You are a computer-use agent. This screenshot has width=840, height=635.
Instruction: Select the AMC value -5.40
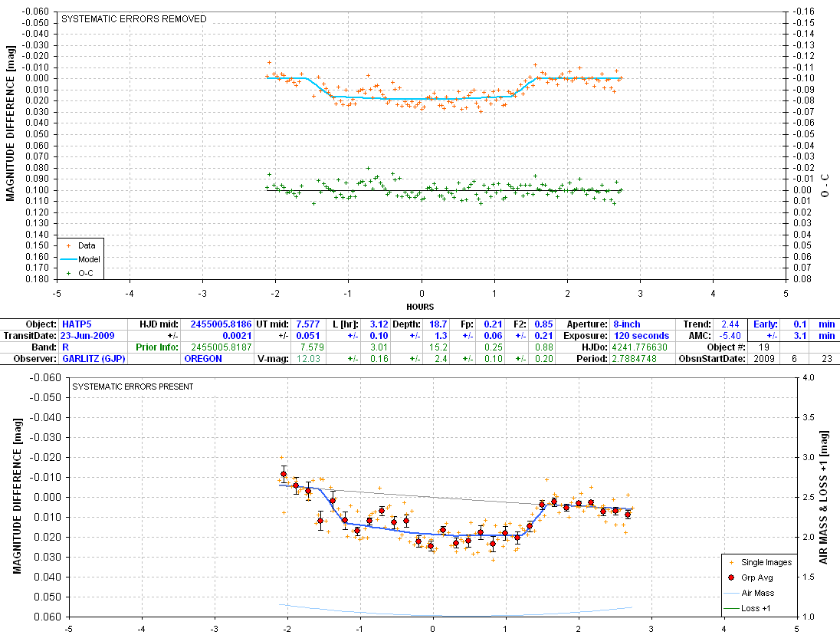point(730,335)
